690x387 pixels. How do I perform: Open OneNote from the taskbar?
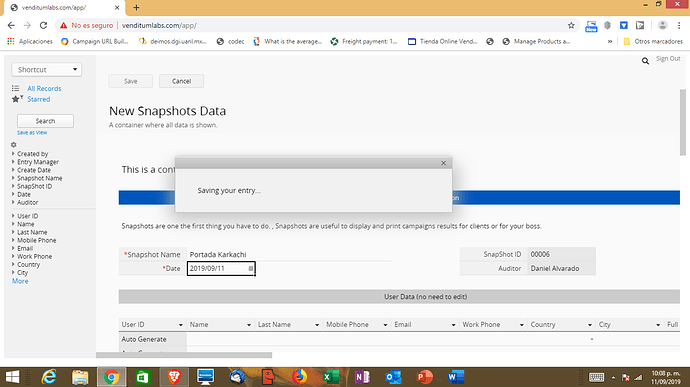coord(362,377)
